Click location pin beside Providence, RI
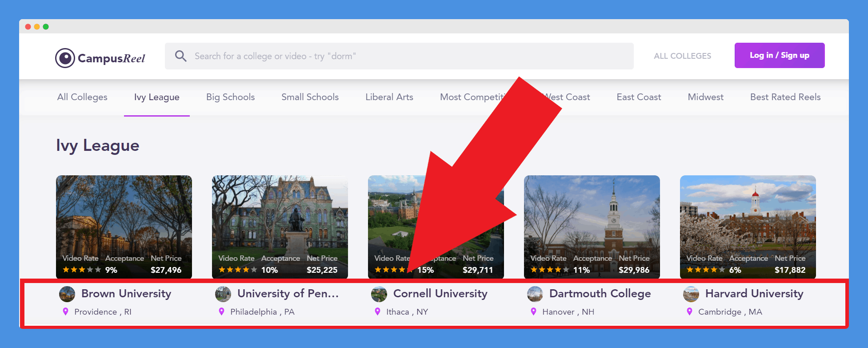The height and width of the screenshot is (348, 868). pyautogui.click(x=65, y=312)
